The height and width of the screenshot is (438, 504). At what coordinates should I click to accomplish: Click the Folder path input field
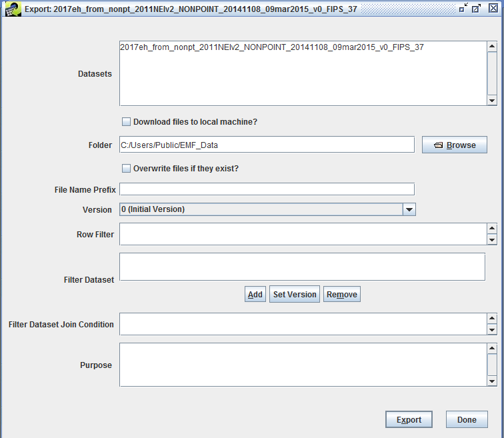click(x=267, y=145)
